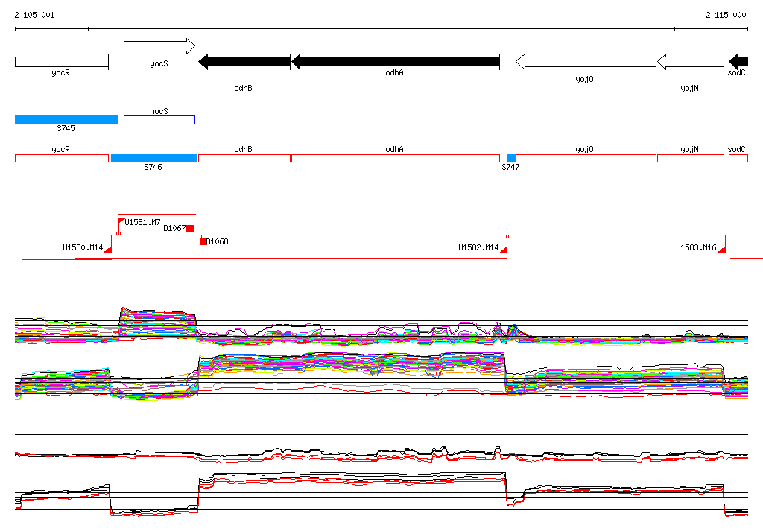Click the red-outlined yojO box
The height and width of the screenshot is (532, 763).
tap(585, 158)
